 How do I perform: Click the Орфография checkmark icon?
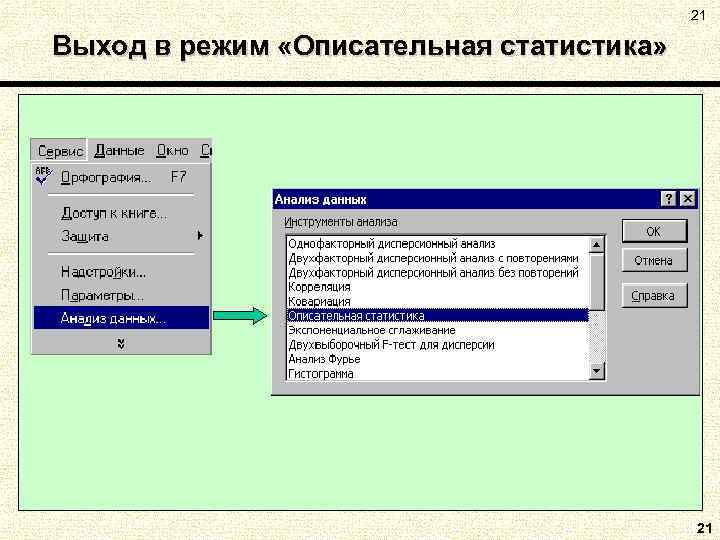(43, 176)
